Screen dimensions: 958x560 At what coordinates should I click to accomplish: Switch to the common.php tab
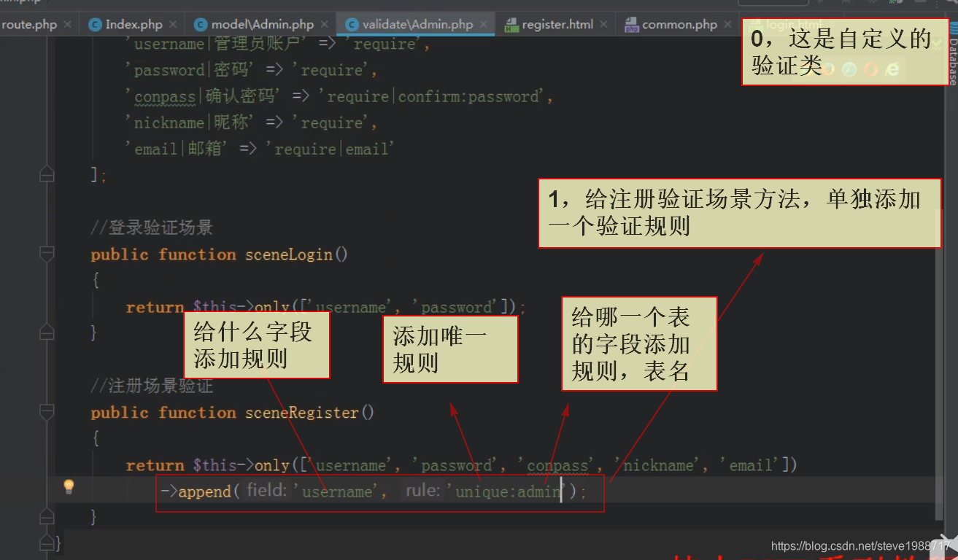click(x=679, y=24)
